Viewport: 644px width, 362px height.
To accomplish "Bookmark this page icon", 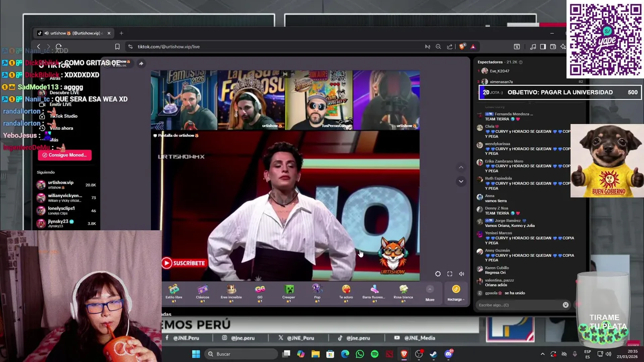I will pyautogui.click(x=117, y=46).
